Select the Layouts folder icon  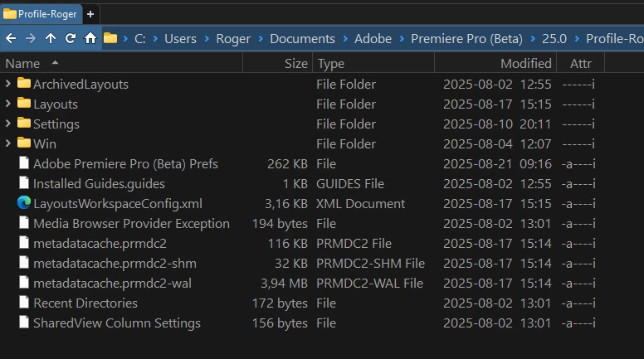(24, 103)
